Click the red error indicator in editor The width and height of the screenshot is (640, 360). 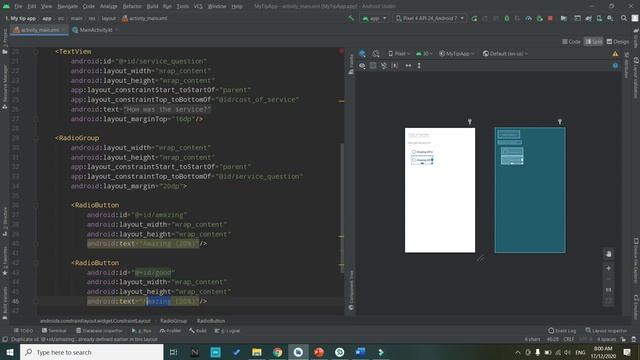click(x=341, y=51)
